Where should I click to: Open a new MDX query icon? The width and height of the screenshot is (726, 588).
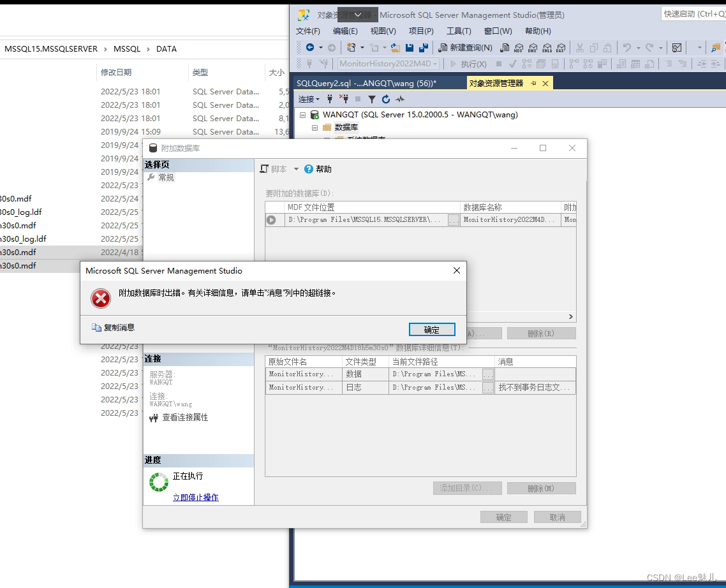[x=519, y=47]
